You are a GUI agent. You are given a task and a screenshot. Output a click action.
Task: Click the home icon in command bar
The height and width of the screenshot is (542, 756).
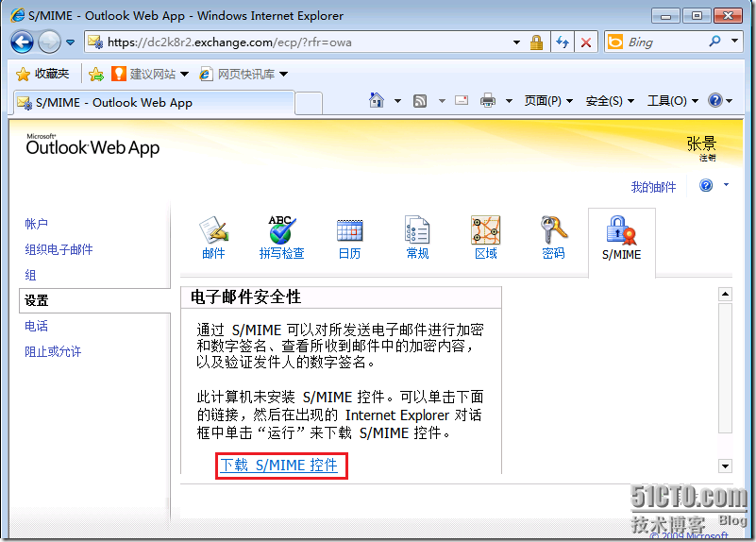point(377,101)
